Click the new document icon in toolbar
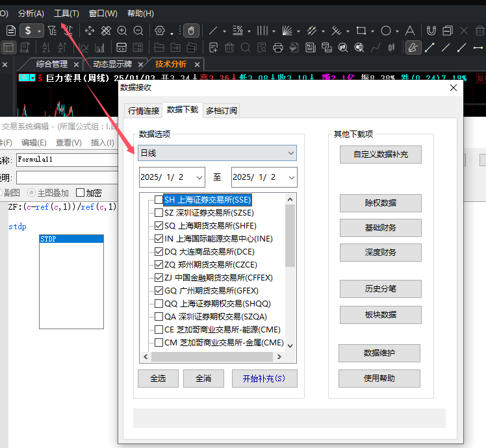The image size is (486, 448). (11, 31)
